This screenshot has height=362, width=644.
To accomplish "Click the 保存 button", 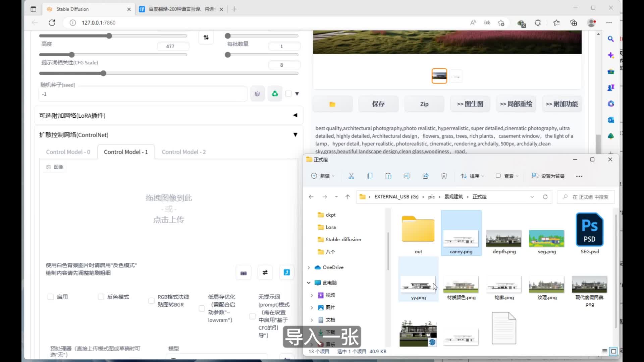I will (378, 104).
